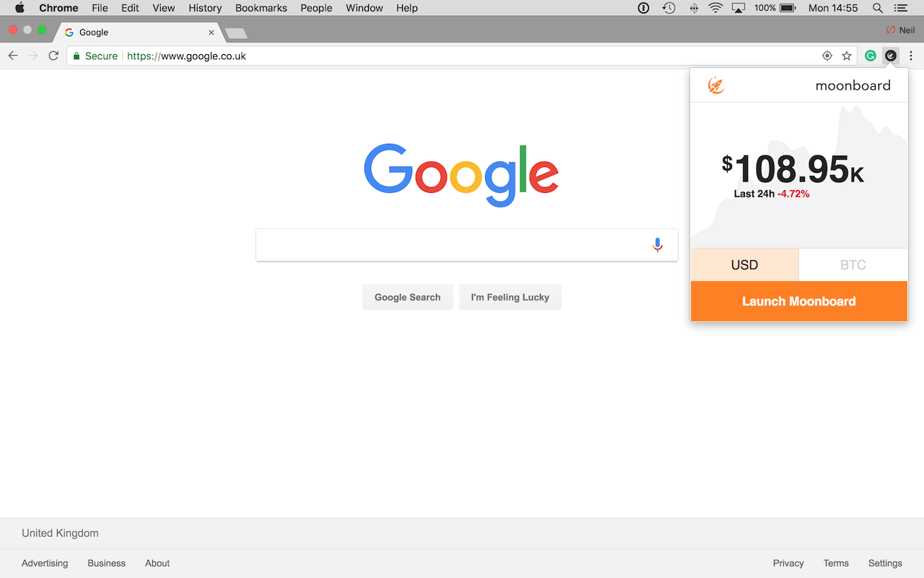Reload the Google page

[x=53, y=56]
